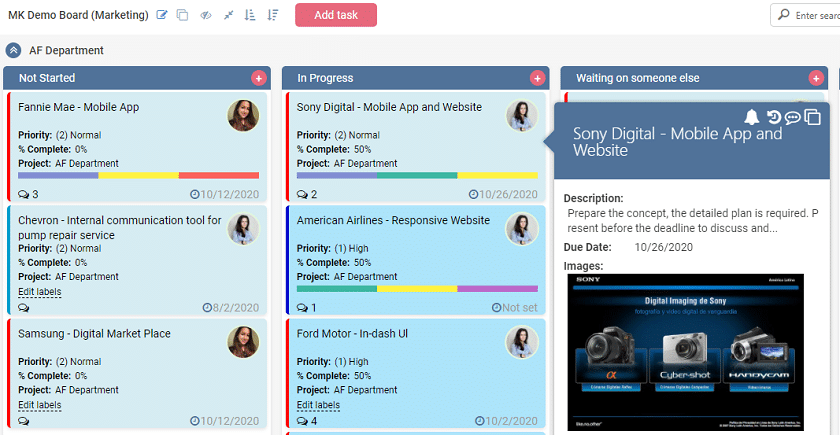Click the Waiting on someone else header

(x=694, y=78)
